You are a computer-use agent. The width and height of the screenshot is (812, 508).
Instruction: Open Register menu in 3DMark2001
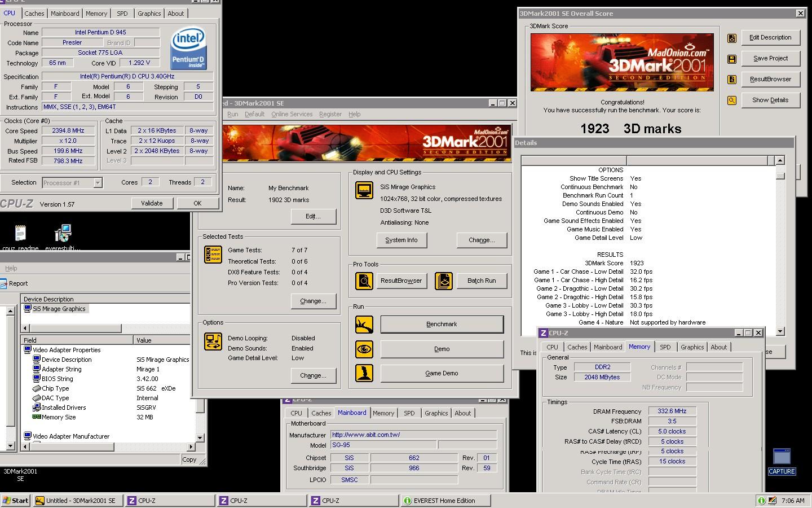click(x=330, y=114)
